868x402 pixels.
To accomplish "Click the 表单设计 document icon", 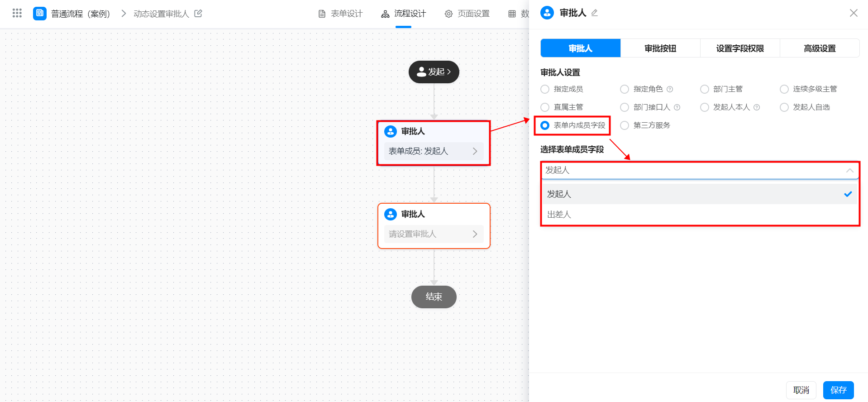I will tap(322, 14).
